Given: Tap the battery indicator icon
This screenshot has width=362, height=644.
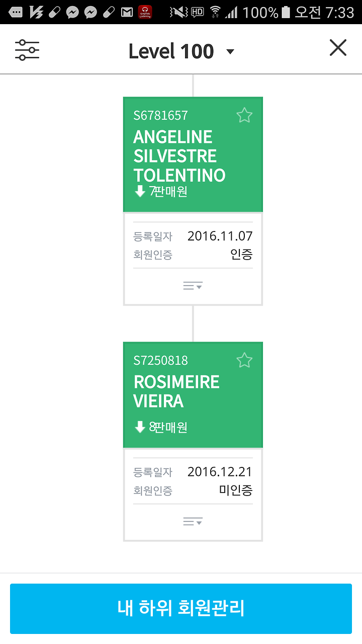Looking at the screenshot, I should pos(286,12).
